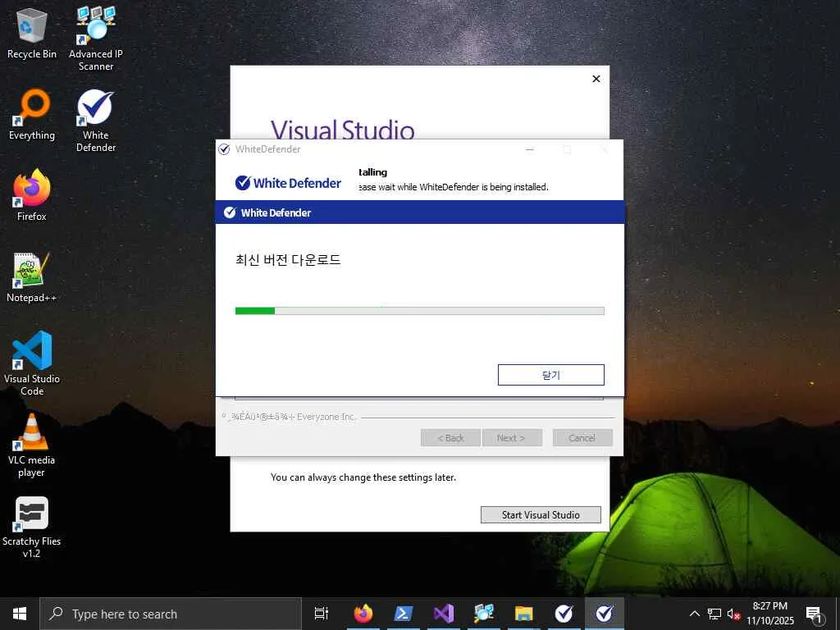840x630 pixels.
Task: Open Advanced IP Scanner desktop shortcut
Action: coord(96,39)
